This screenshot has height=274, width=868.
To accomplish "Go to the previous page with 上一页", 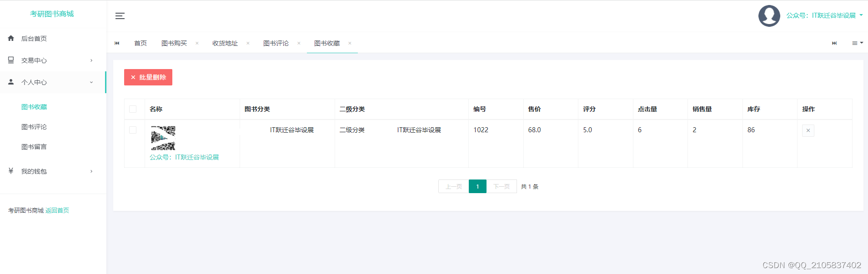I will pos(454,186).
